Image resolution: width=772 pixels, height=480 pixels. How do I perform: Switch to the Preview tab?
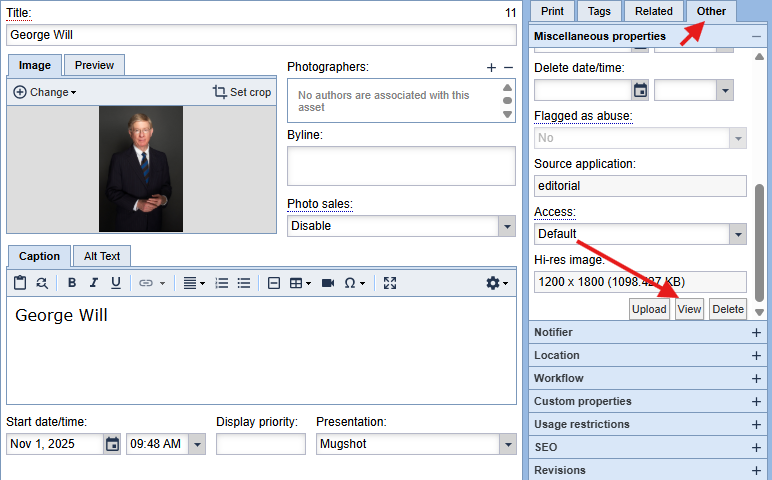click(94, 65)
